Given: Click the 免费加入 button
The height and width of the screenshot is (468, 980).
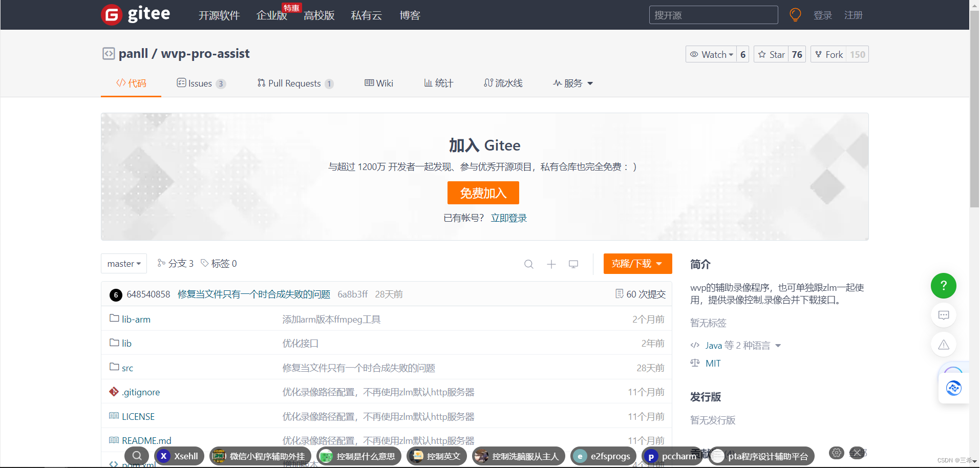Looking at the screenshot, I should [x=483, y=193].
